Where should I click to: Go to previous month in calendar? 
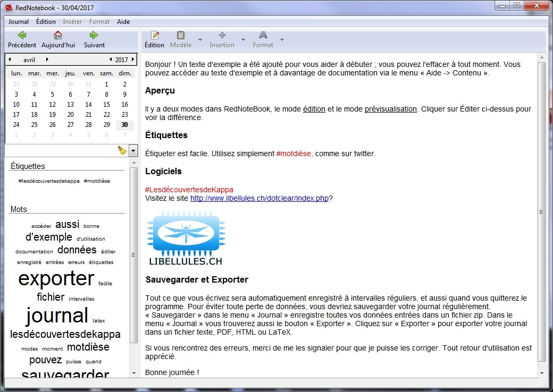pyautogui.click(x=10, y=59)
